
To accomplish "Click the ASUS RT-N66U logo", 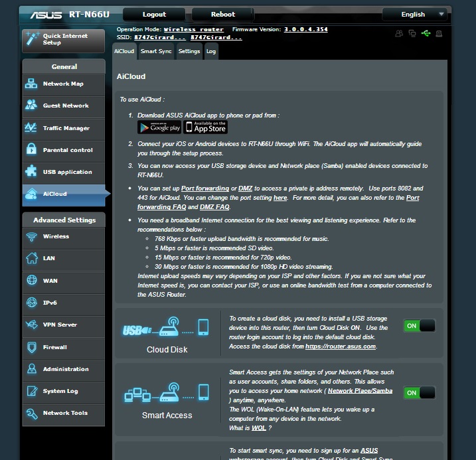I will 70,15.
